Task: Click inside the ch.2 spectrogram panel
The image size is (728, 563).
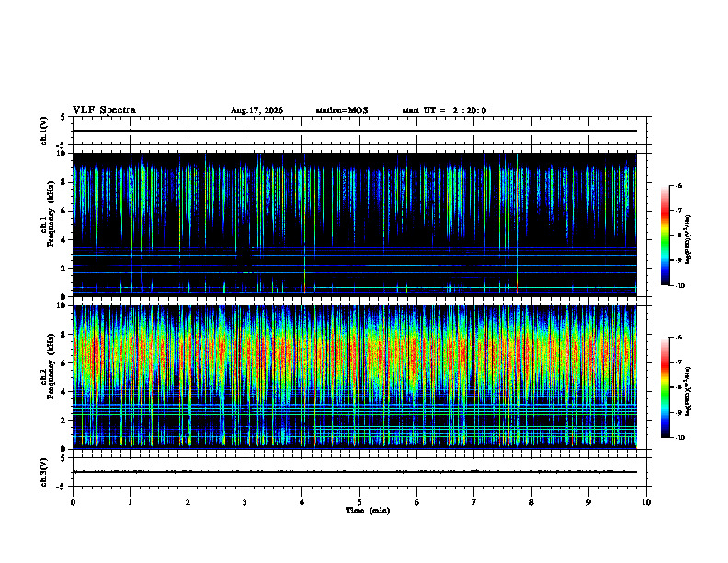Action: click(x=359, y=377)
